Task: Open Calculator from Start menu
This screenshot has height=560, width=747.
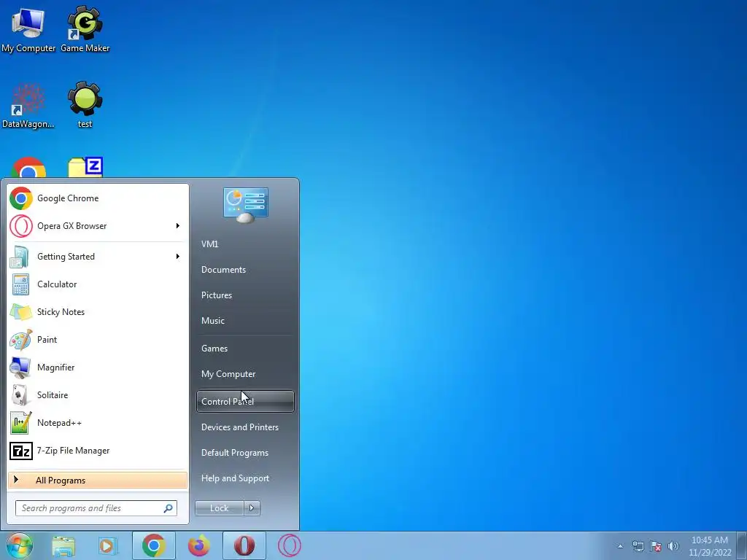Action: click(x=98, y=284)
